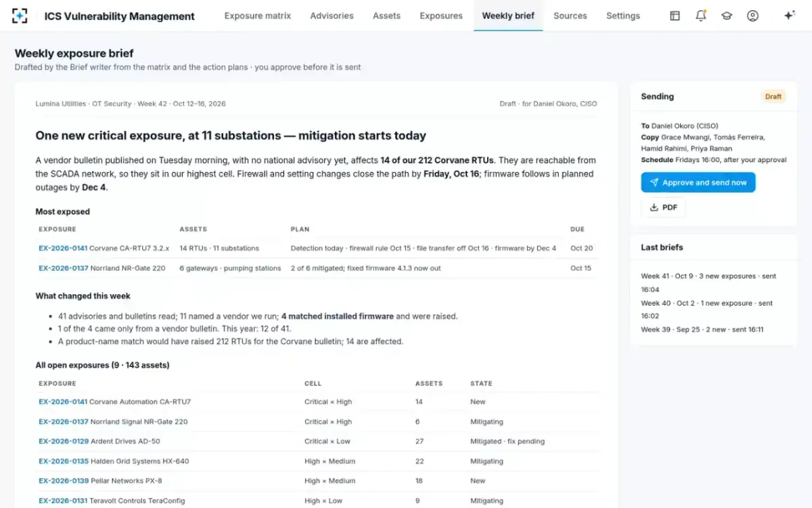Click asset count 27 for Ardent Drives
Viewport: 812px width, 508px height.
click(x=420, y=442)
